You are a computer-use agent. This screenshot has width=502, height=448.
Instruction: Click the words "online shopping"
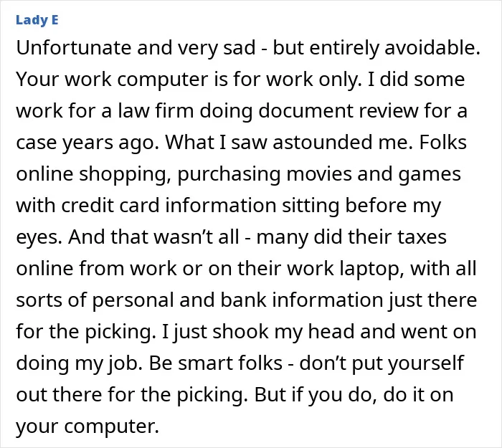[x=93, y=173]
